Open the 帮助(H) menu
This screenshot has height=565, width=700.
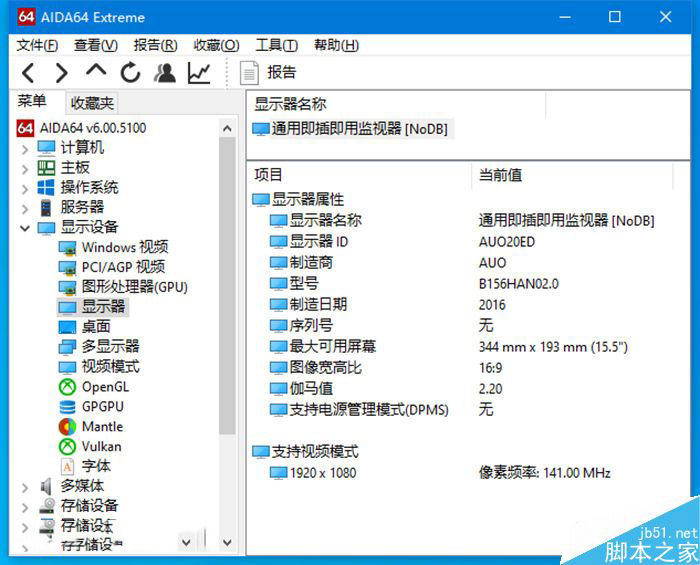(336, 45)
